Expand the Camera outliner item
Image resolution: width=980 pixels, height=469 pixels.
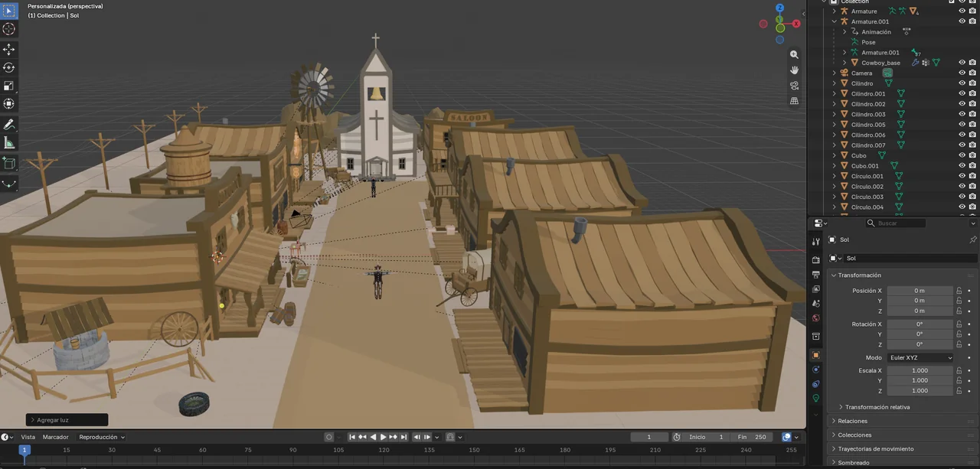(835, 73)
